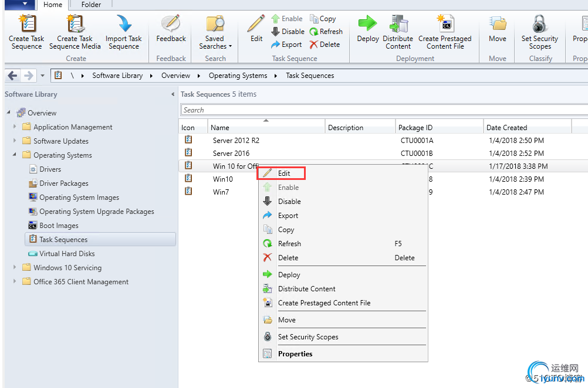Image resolution: width=588 pixels, height=388 pixels.
Task: Collapse the Overview tree node
Action: (9, 113)
